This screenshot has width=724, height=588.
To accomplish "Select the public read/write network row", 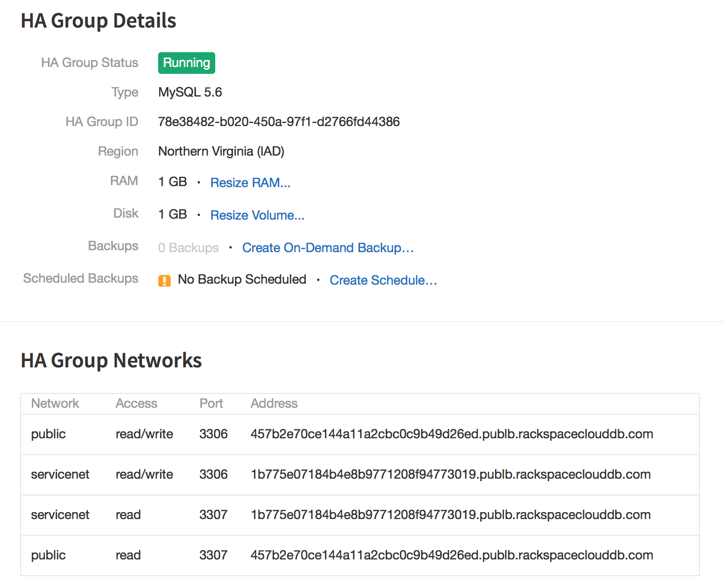I will [x=360, y=434].
